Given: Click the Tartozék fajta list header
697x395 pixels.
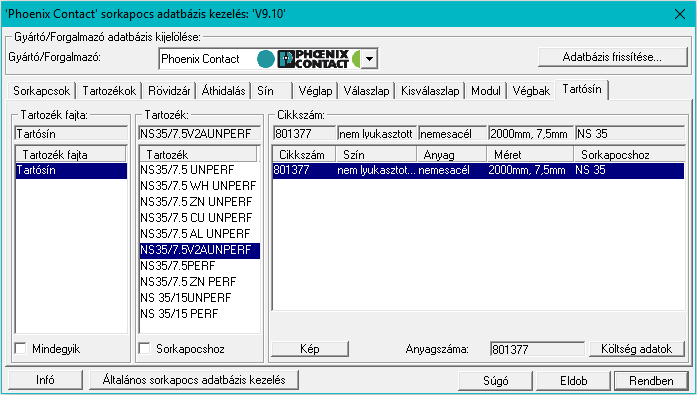Looking at the screenshot, I should (x=71, y=155).
